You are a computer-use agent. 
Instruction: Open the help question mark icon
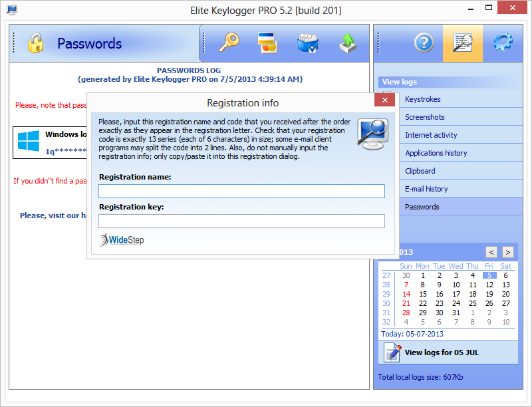(424, 43)
